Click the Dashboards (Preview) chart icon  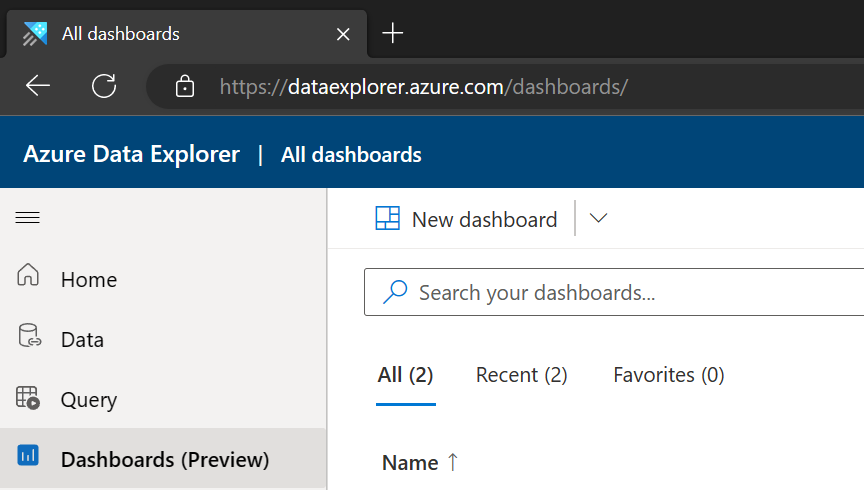(x=28, y=455)
